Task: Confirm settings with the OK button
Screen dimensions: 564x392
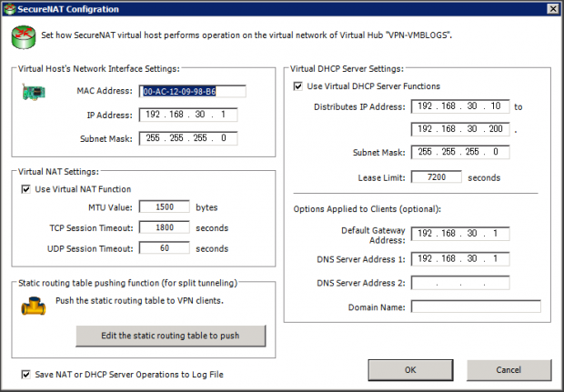Action: (410, 370)
